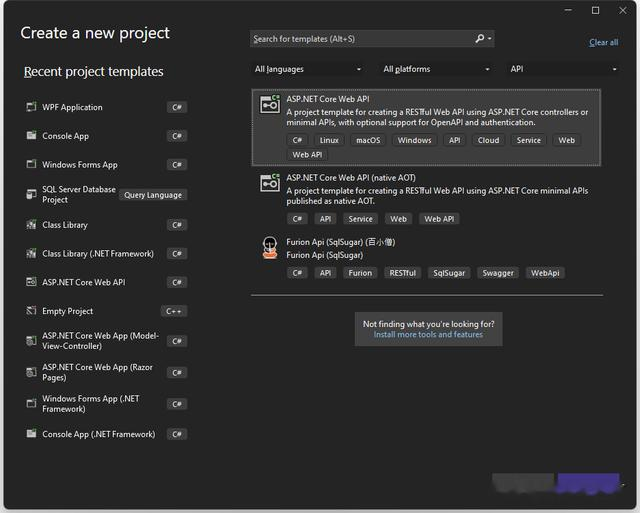
Task: Click the ASP.NET Core Web API result icon
Action: [x=270, y=104]
